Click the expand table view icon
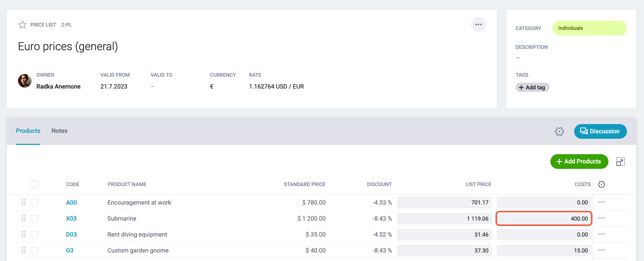644x261 pixels. 621,162
